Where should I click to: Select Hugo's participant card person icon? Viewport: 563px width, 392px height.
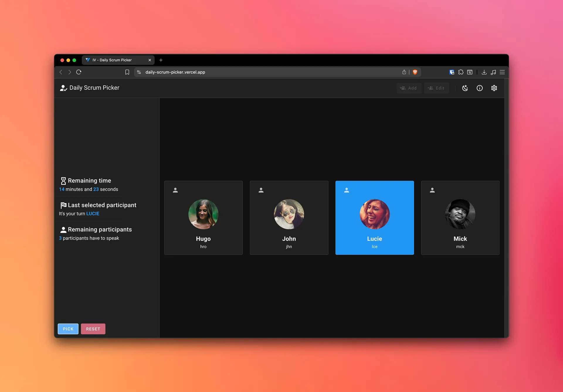[x=175, y=190]
